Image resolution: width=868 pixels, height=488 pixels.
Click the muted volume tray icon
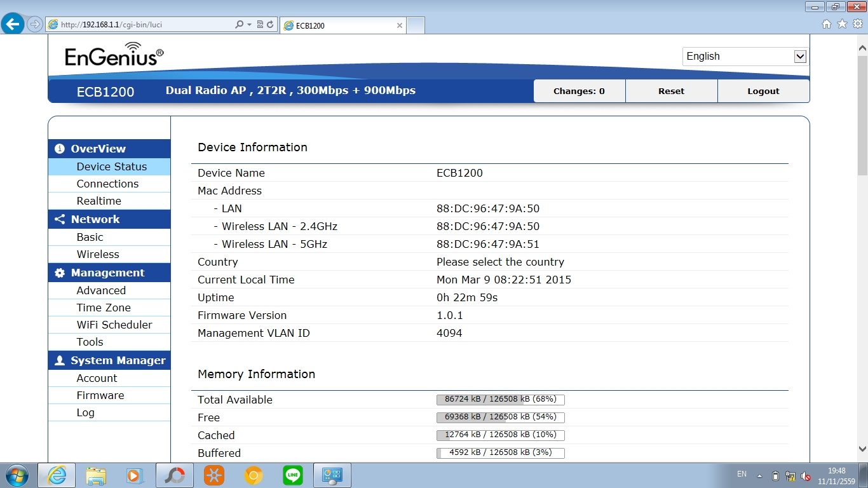tap(806, 476)
